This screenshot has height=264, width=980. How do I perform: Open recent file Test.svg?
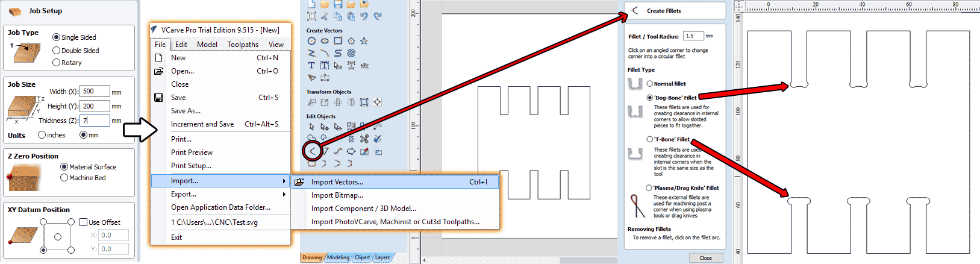220,222
